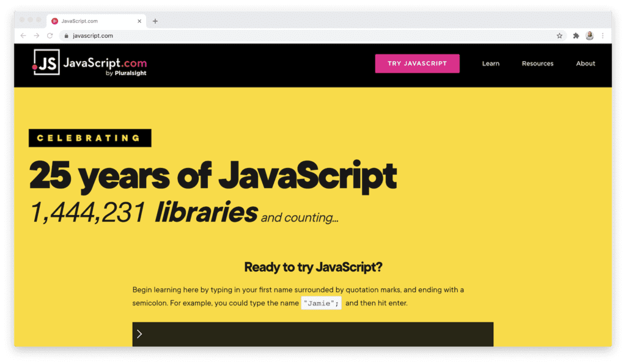This screenshot has width=626, height=364.
Task: Click the '1,444,231' libraries counter
Action: coord(87,212)
